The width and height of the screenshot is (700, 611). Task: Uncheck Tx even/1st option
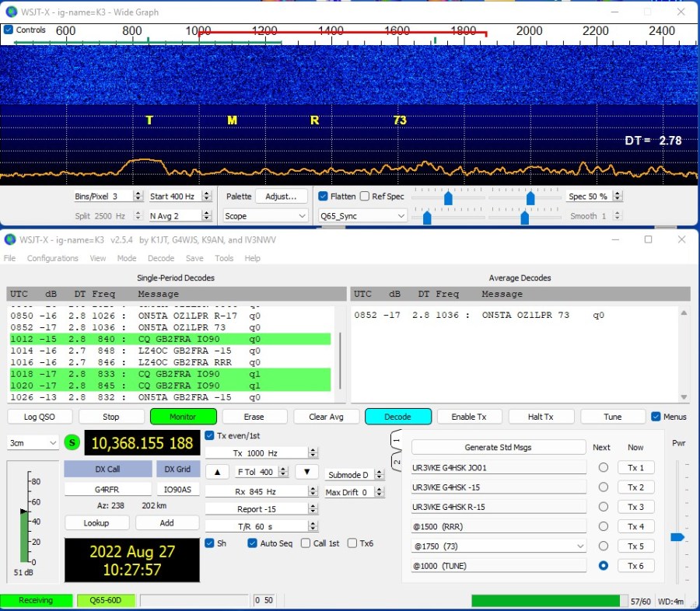pyautogui.click(x=210, y=435)
